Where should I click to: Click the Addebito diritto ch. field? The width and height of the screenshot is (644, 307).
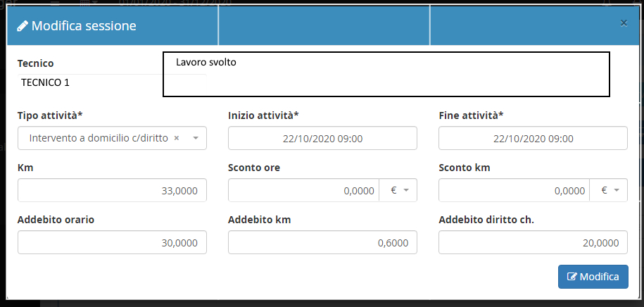tap(533, 242)
